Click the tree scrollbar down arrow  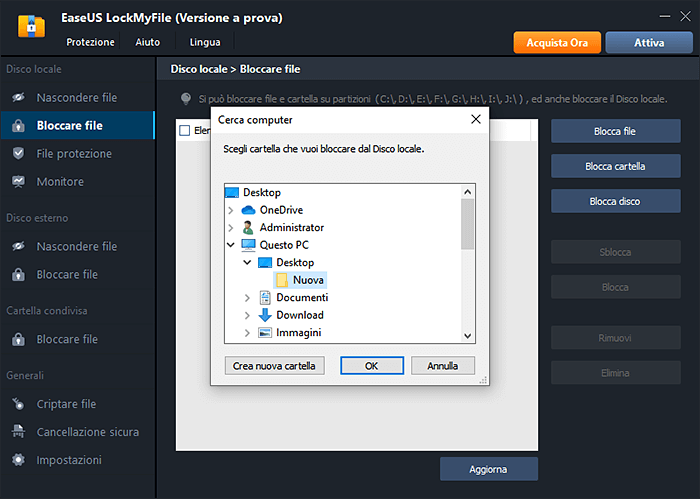(467, 336)
